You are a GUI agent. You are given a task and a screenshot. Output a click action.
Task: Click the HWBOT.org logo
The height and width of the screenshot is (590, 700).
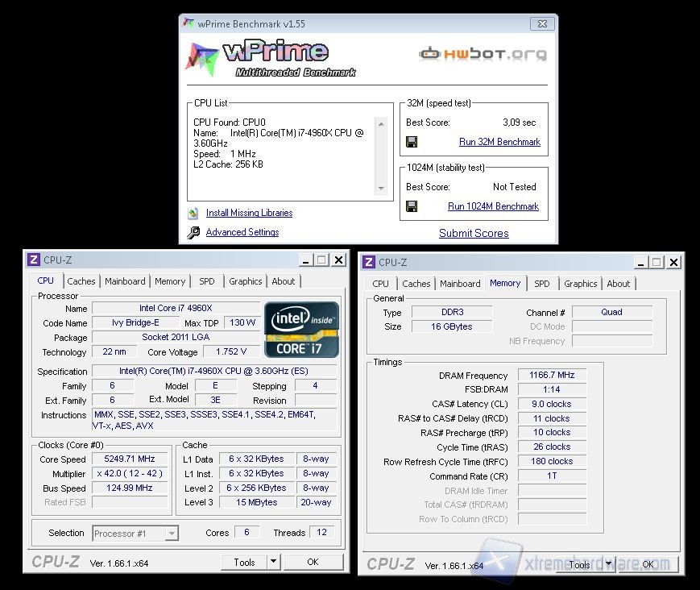coord(482,53)
